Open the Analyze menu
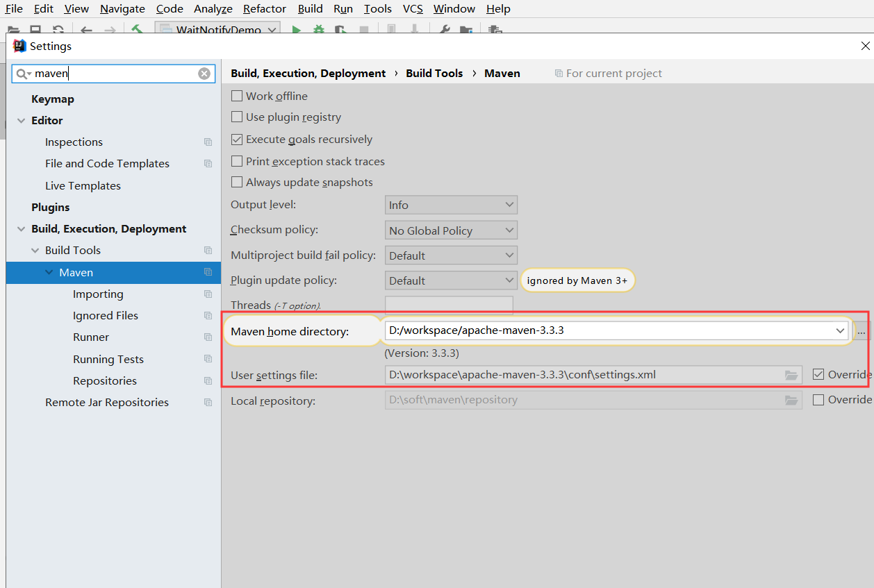Viewport: 874px width, 588px height. click(x=213, y=9)
